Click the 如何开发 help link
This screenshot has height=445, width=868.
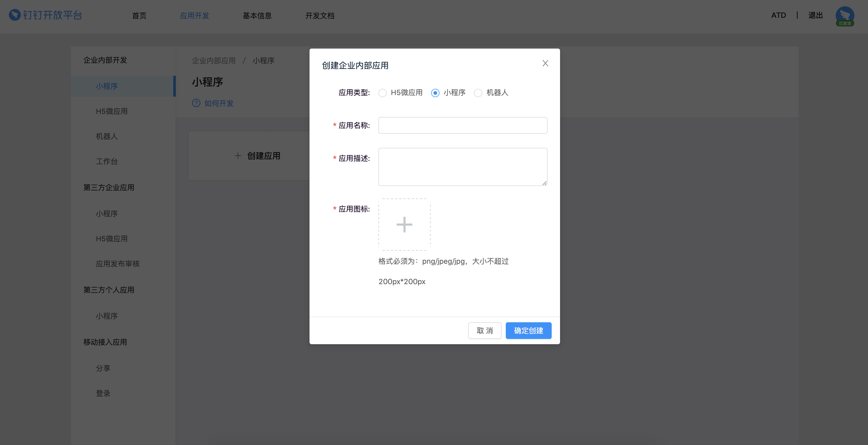point(219,103)
